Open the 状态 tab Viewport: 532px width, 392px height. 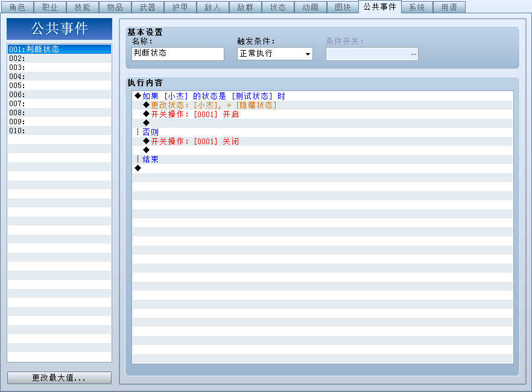tap(278, 7)
